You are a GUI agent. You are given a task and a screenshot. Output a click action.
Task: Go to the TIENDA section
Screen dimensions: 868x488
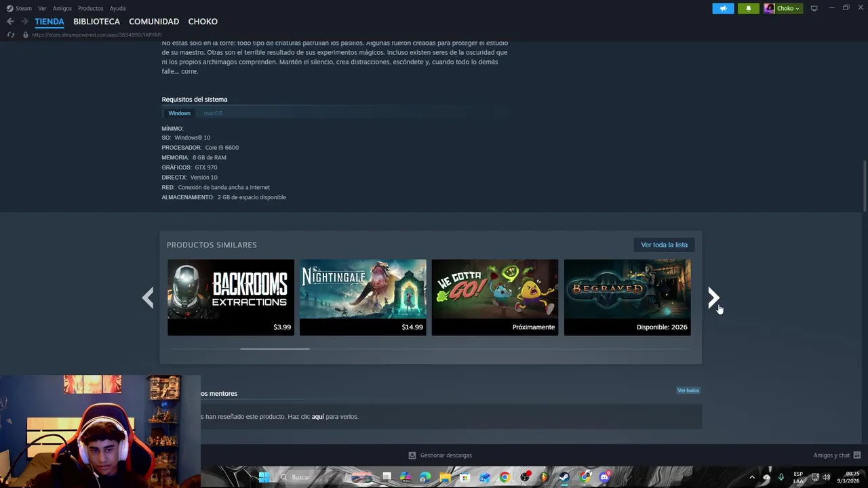click(50, 22)
